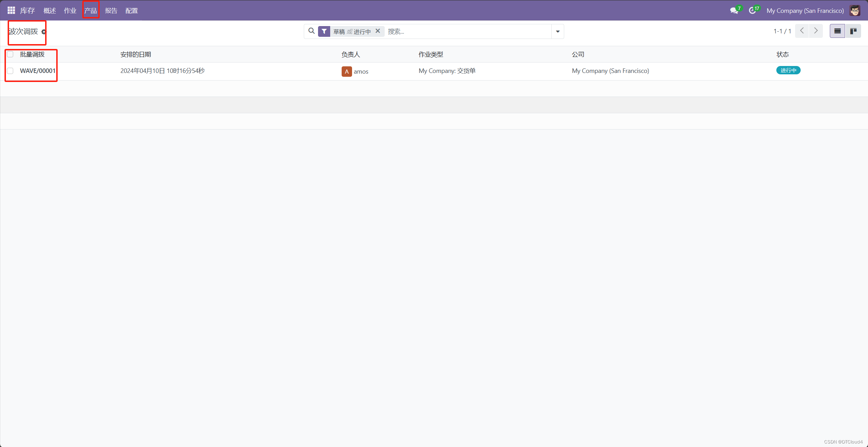This screenshot has height=447, width=868.
Task: Open the 配置 menu
Action: click(132, 10)
